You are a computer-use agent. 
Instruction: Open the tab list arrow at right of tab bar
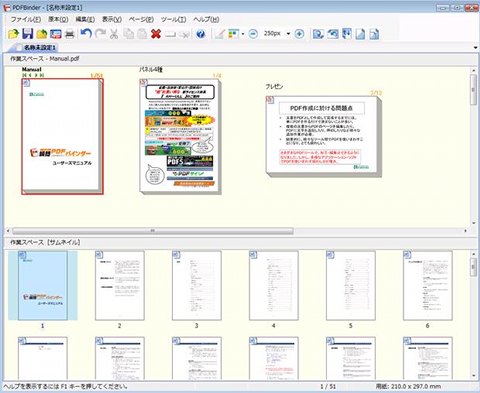click(x=475, y=48)
